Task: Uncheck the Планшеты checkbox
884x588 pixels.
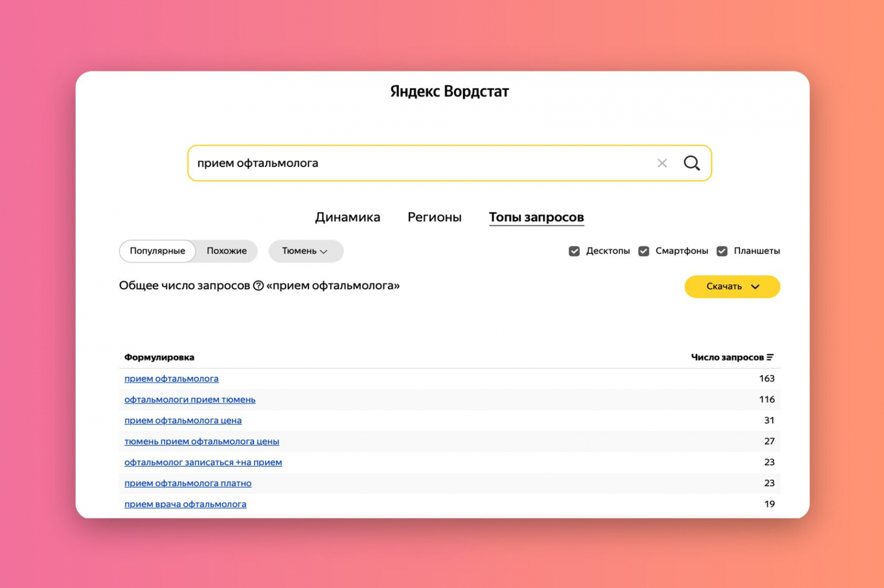Action: tap(722, 251)
